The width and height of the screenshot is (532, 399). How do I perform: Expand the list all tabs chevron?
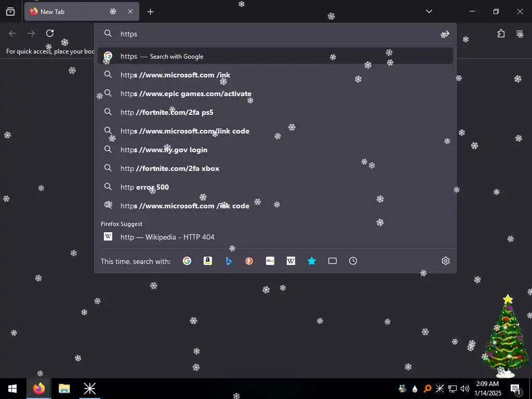(429, 11)
